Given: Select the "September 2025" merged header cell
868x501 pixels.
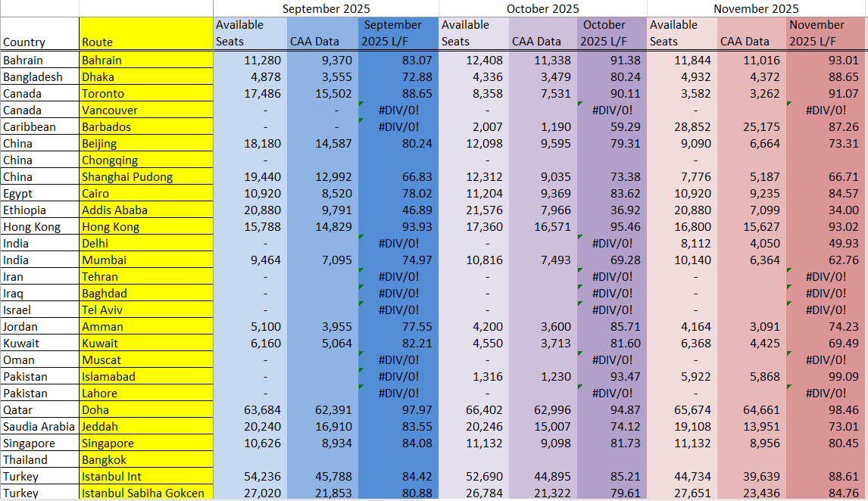Looking at the screenshot, I should tap(326, 8).
